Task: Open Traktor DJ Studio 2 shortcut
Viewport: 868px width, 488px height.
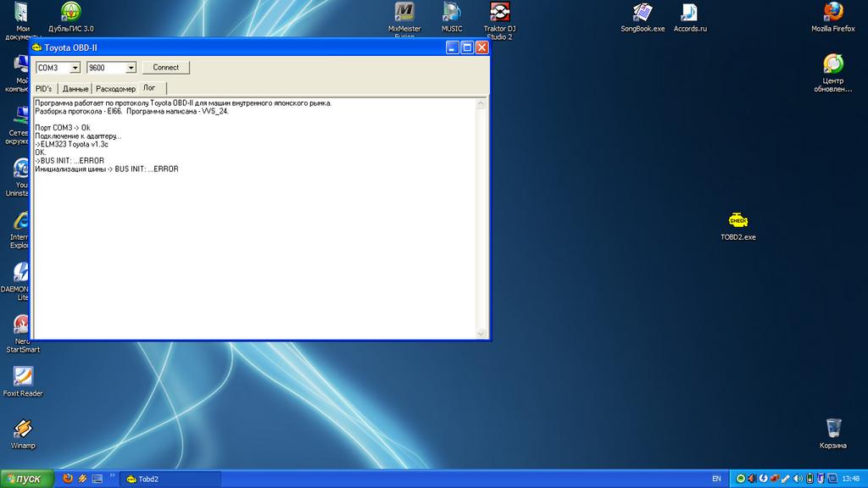Action: [499, 12]
